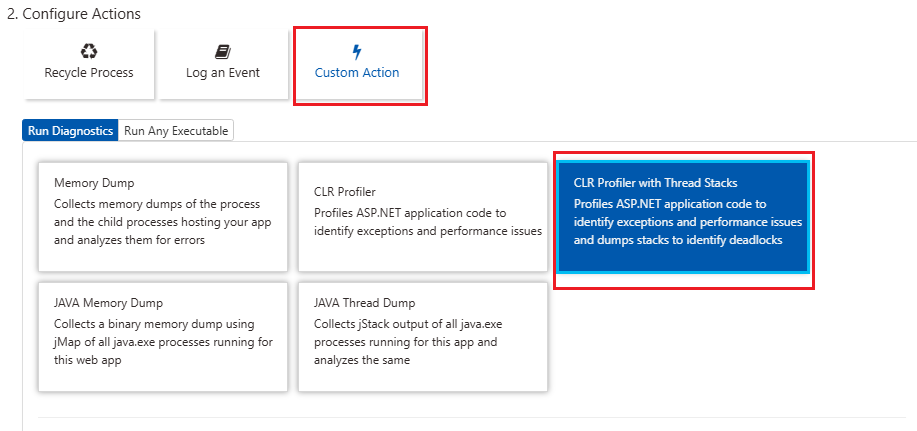
Task: Click the JAVA Thread Dump title
Action: tap(364, 303)
